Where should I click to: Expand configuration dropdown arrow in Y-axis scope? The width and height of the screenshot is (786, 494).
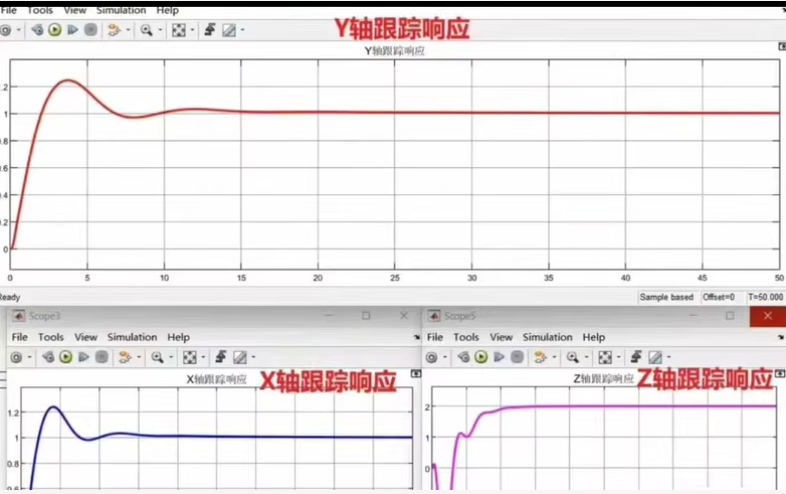click(19, 30)
